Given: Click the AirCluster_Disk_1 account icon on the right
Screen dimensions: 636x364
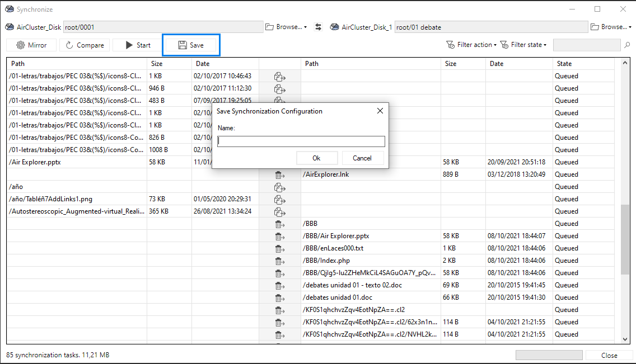Looking at the screenshot, I should [334, 26].
